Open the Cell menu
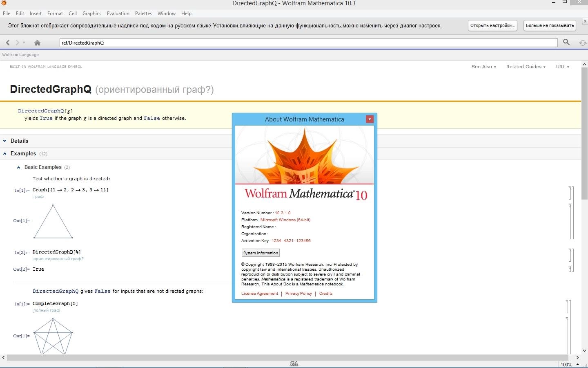The height and width of the screenshot is (368, 588). click(x=73, y=13)
